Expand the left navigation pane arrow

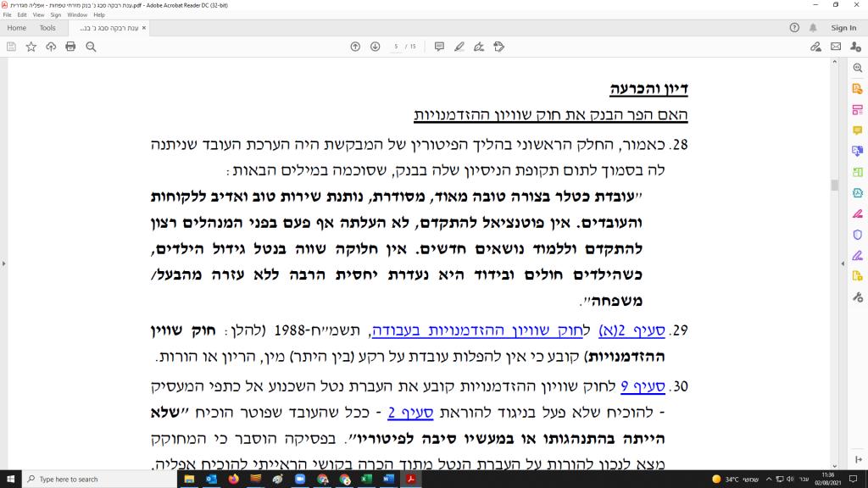(4, 263)
